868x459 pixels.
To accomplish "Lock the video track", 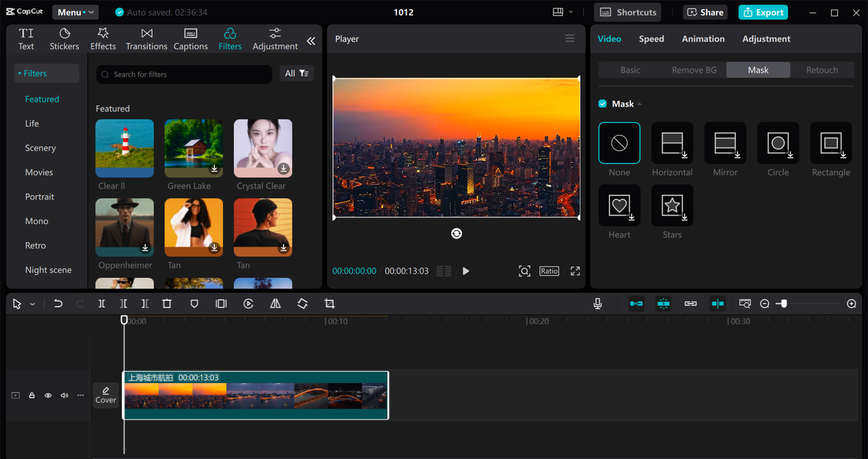I will pos(32,395).
